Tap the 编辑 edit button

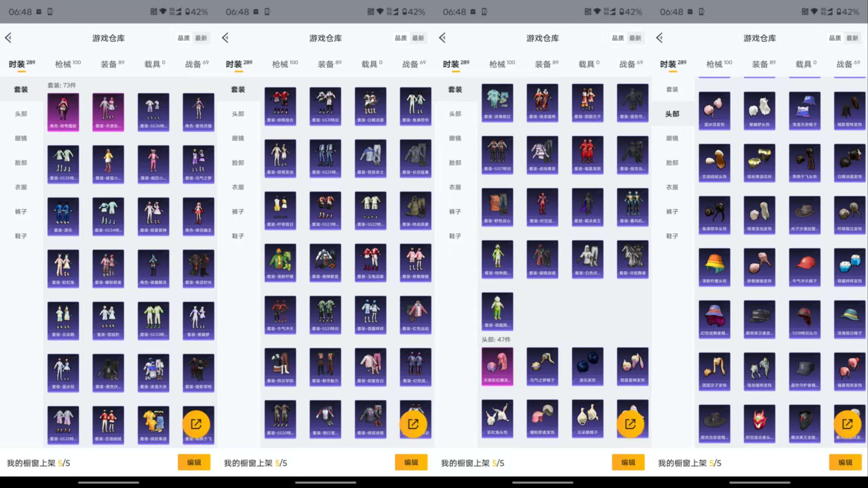point(194,462)
